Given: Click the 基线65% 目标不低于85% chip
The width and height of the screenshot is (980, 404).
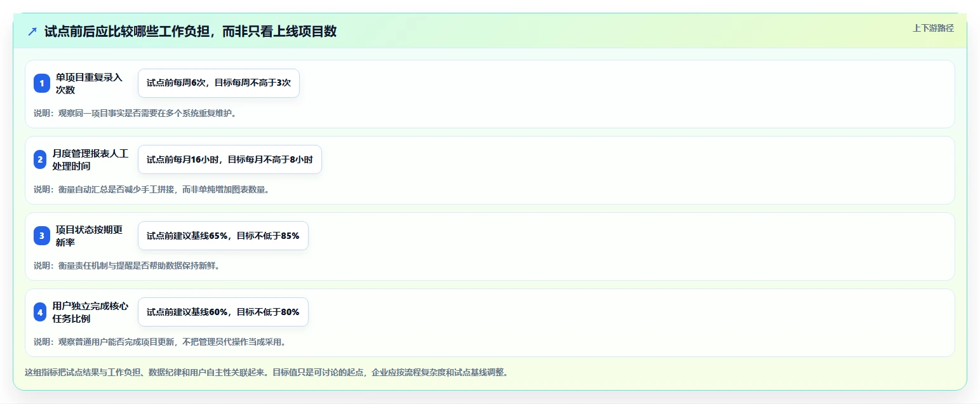Looking at the screenshot, I should [223, 236].
